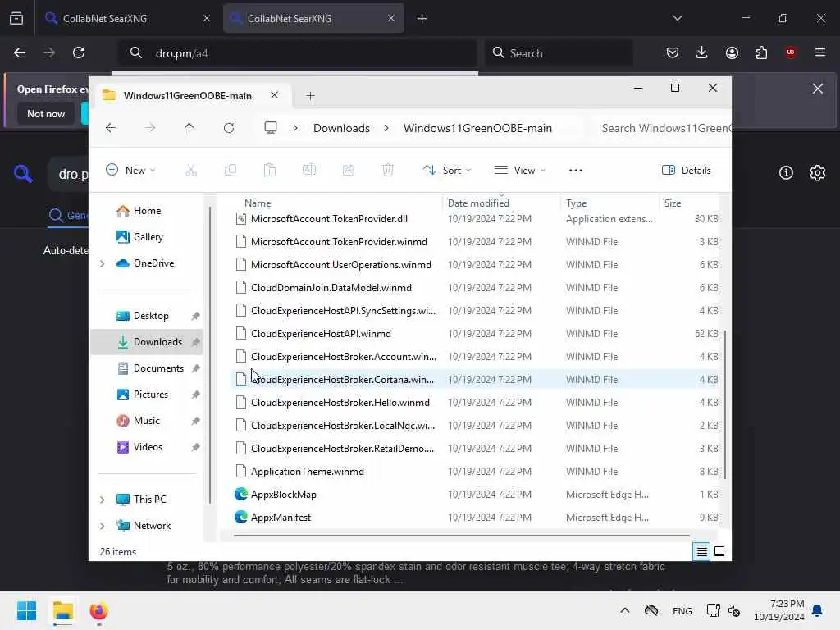The image size is (840, 630).
Task: Open the Sort dropdown menu
Action: pyautogui.click(x=447, y=171)
